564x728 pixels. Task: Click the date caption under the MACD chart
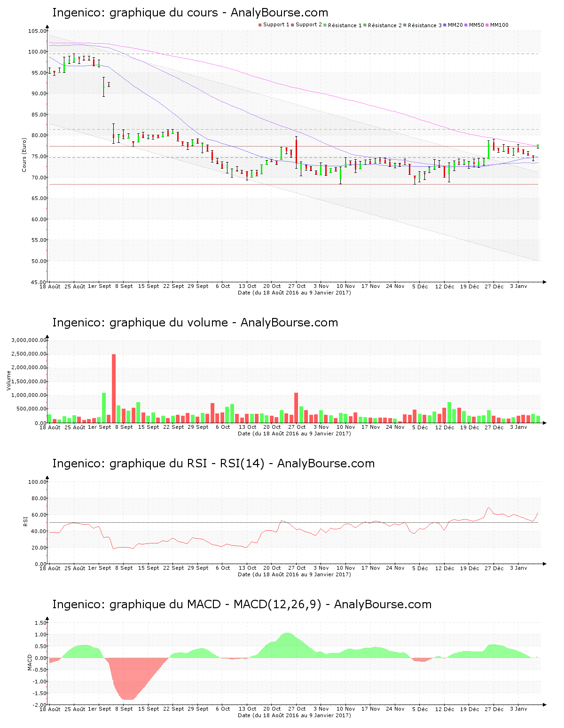tap(294, 715)
